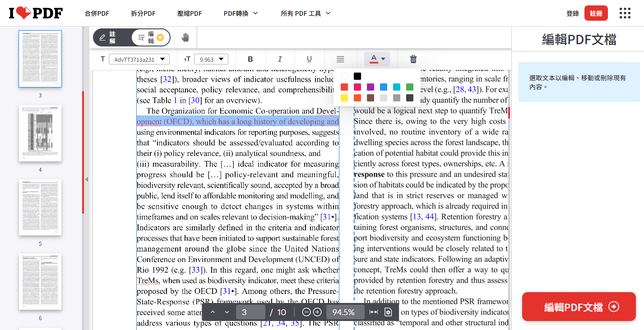Open the 合併PDF menu

97,14
